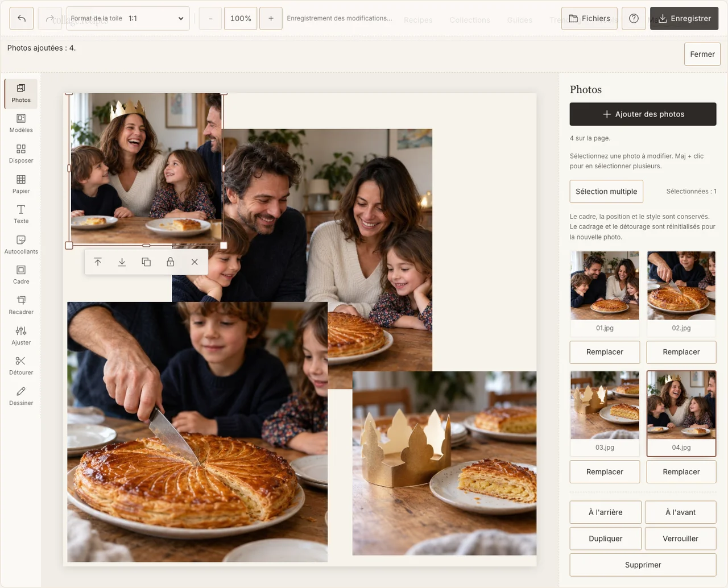728x588 pixels.
Task: Click the À l'avant button
Action: point(681,512)
